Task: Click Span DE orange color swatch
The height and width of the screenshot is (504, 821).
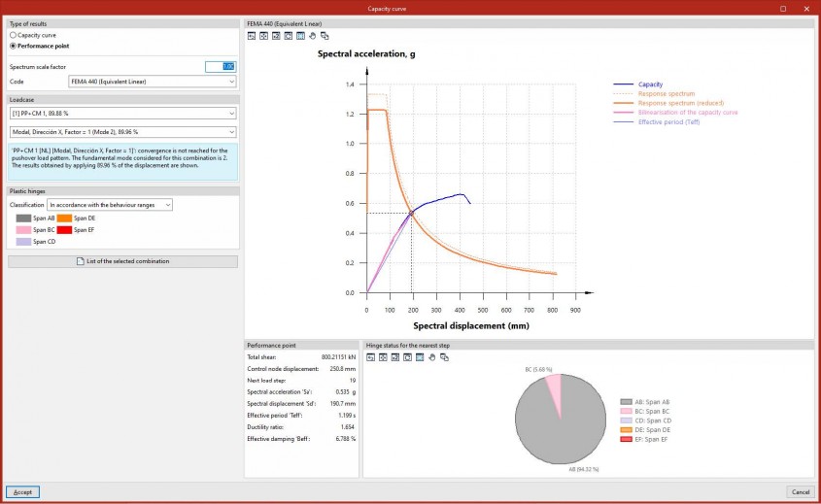Action: tap(64, 218)
